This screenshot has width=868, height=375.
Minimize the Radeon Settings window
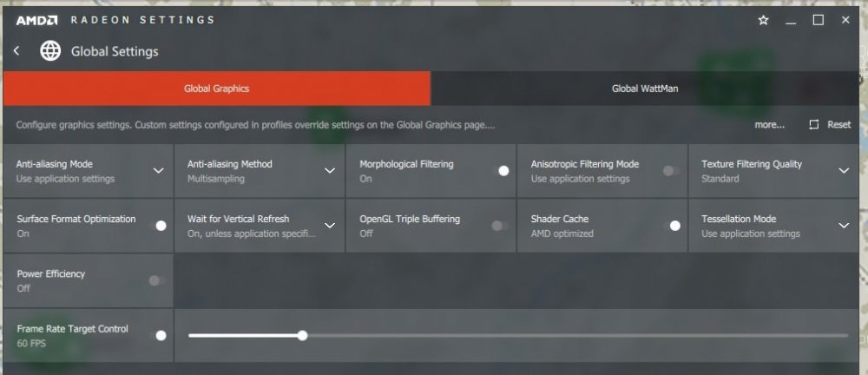(791, 21)
